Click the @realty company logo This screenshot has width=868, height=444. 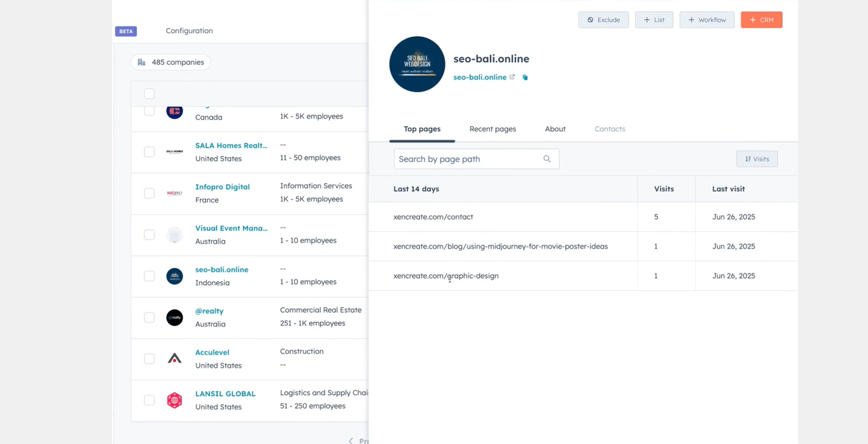tap(174, 317)
